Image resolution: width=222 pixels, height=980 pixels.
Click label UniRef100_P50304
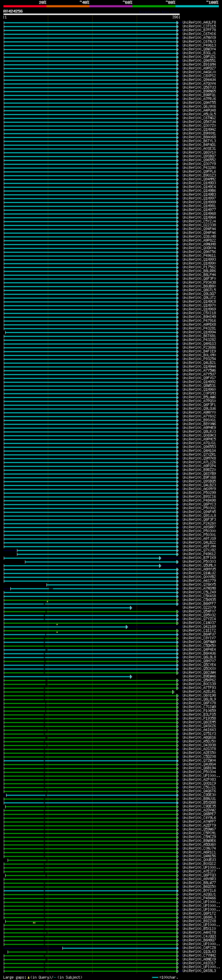tap(199, 772)
